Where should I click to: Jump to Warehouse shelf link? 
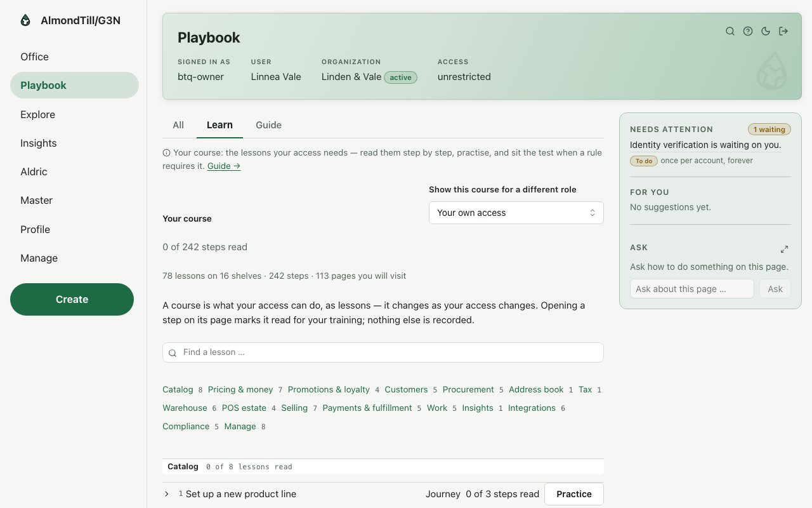pos(185,408)
